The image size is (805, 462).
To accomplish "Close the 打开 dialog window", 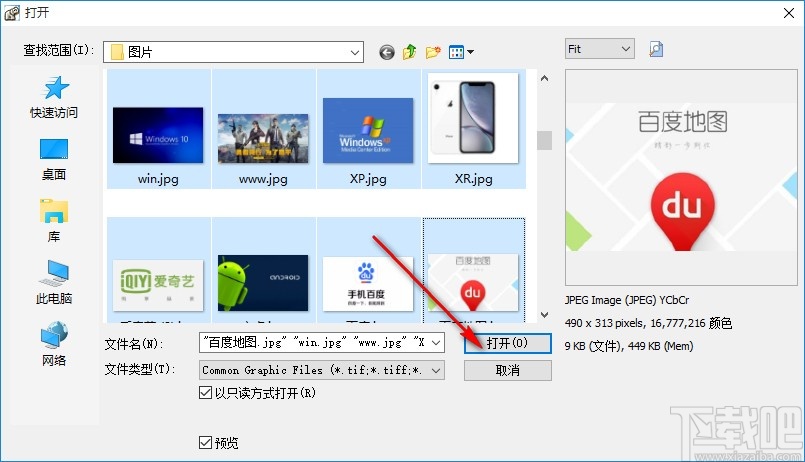I will (789, 13).
